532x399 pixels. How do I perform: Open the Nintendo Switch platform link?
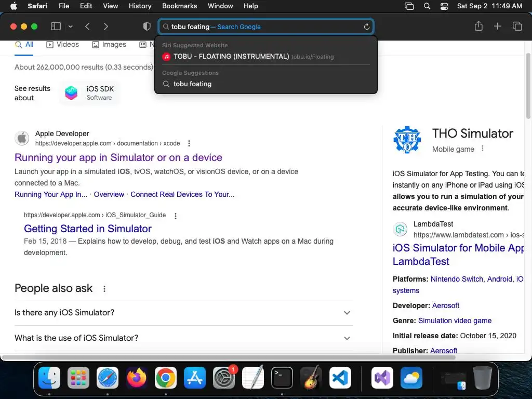click(x=457, y=279)
